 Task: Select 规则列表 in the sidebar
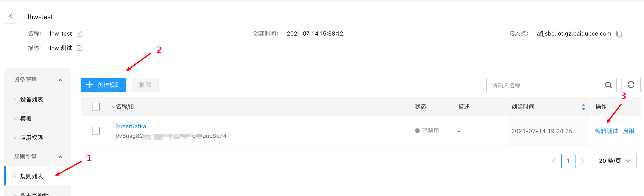pos(31,176)
